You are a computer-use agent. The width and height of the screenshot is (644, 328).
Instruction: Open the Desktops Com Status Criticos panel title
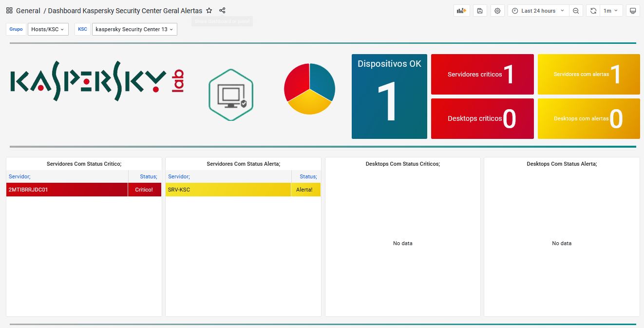pyautogui.click(x=403, y=164)
